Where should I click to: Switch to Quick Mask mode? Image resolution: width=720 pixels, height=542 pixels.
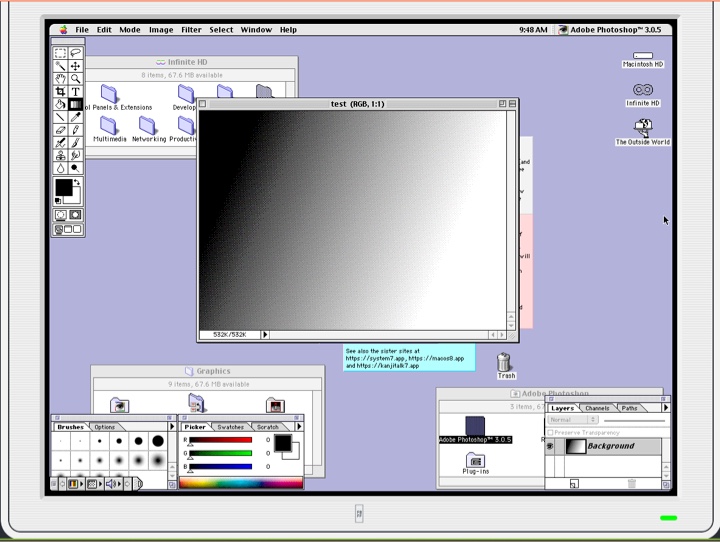[x=76, y=215]
